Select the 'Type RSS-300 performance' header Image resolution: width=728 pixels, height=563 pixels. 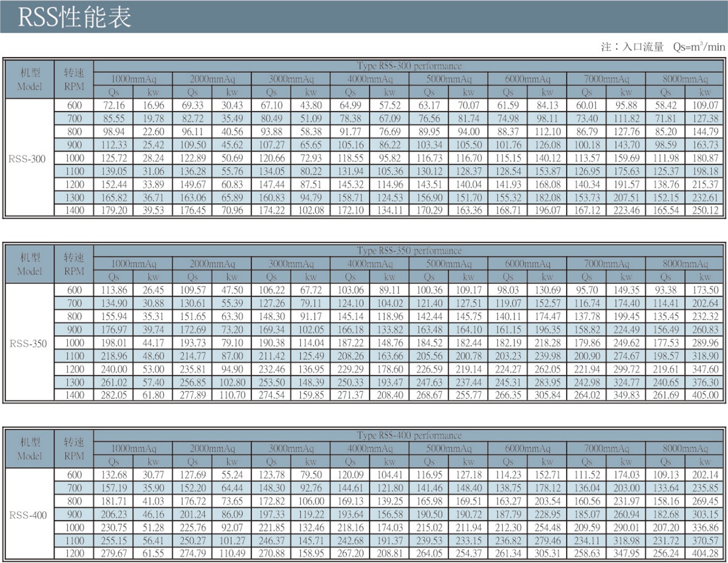click(409, 66)
